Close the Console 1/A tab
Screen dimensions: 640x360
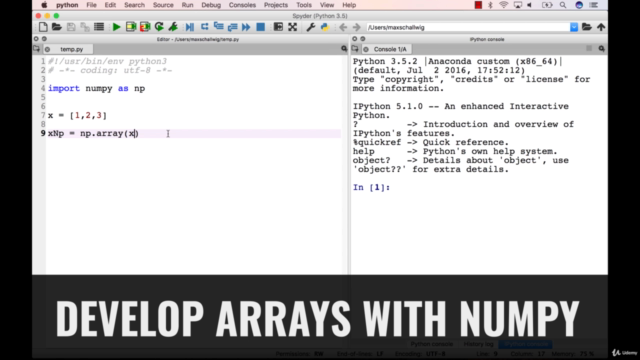point(366,49)
